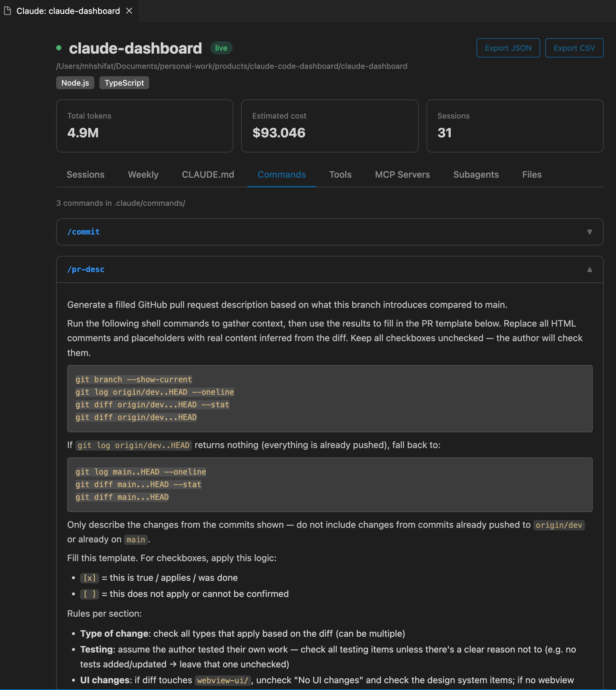Go to the Tools tab
This screenshot has height=690, width=616.
tap(340, 175)
